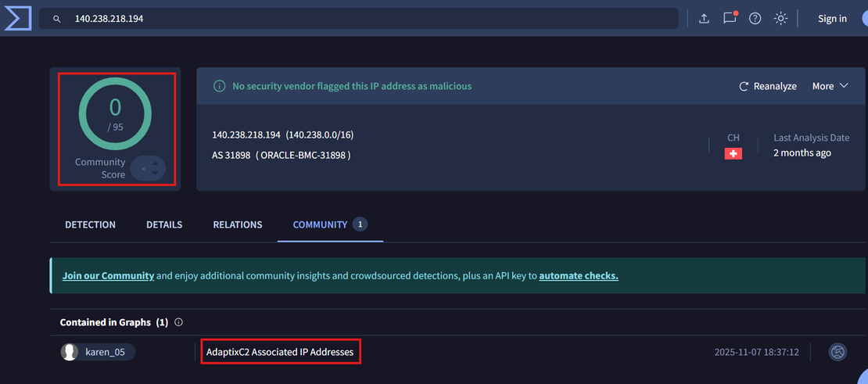
Task: Click the info icon beside Contained in Graphs
Action: point(178,322)
